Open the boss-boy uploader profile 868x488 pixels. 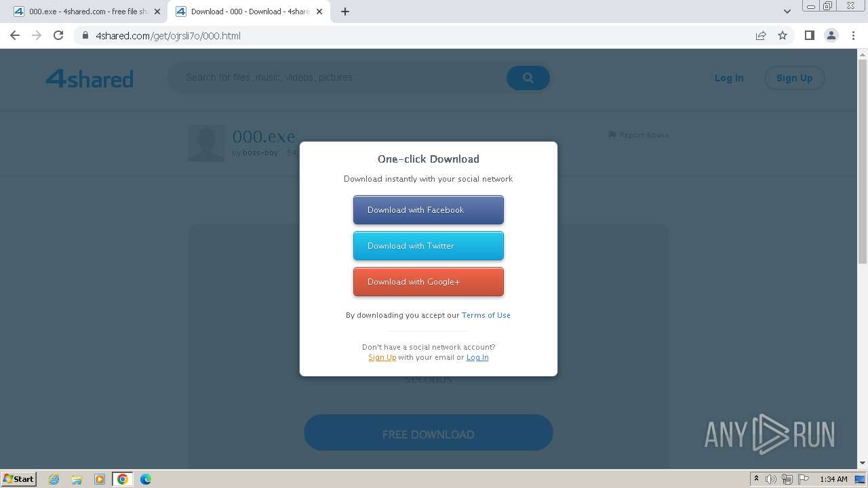260,153
